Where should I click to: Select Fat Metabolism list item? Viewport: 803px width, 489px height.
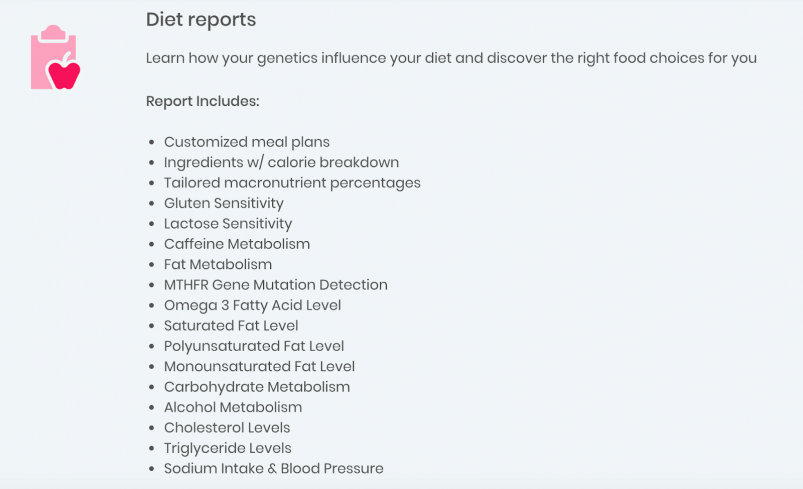218,264
